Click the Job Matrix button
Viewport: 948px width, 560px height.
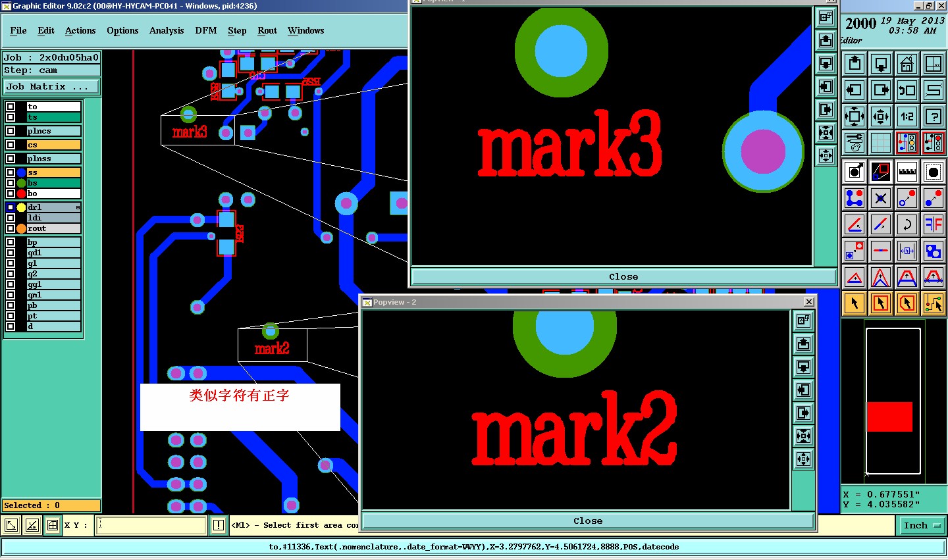51,86
